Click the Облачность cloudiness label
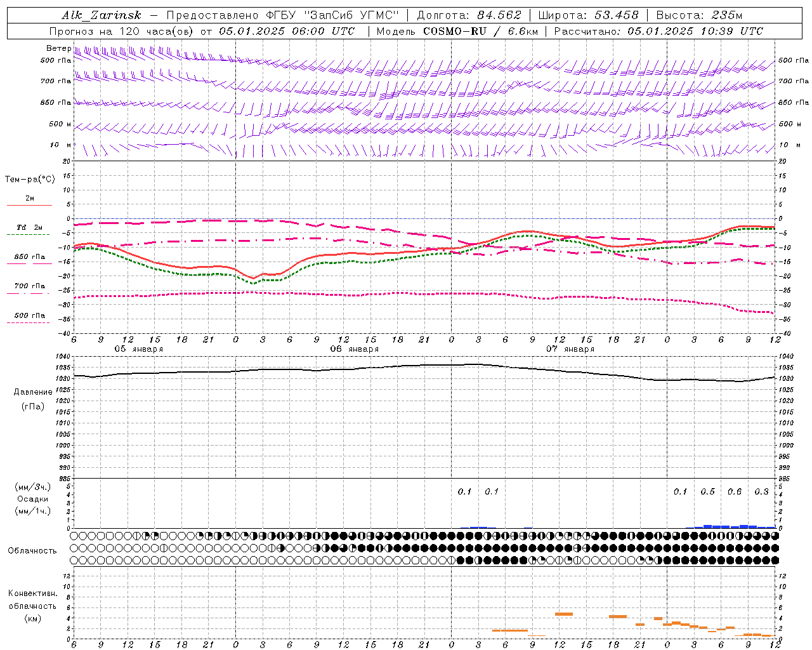Image resolution: width=812 pixels, height=650 pixels. [32, 550]
